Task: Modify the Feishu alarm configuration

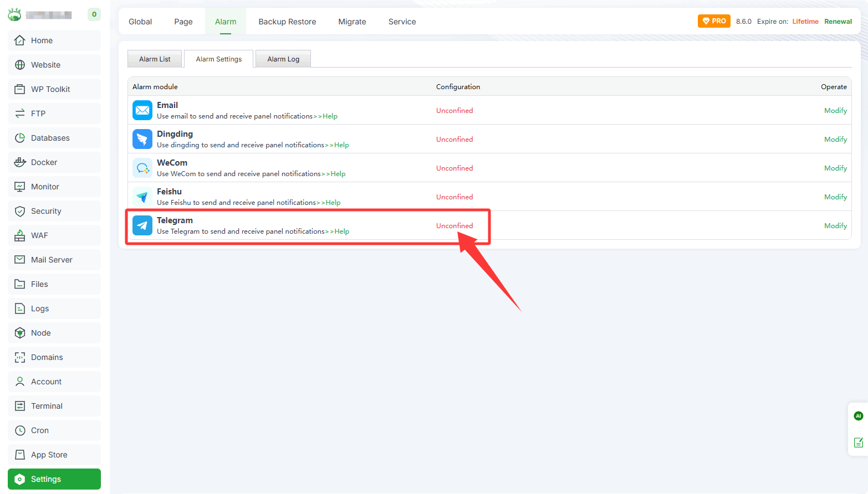Action: 835,197
